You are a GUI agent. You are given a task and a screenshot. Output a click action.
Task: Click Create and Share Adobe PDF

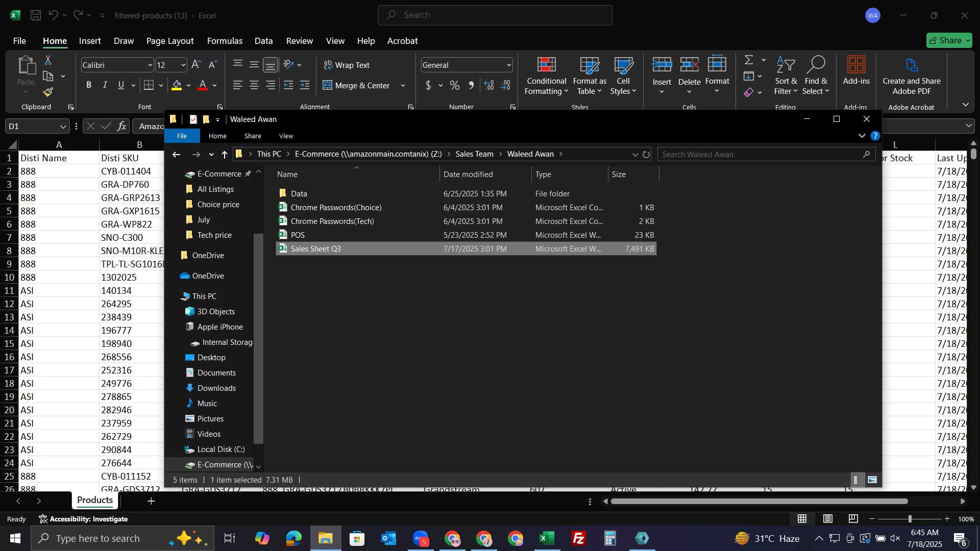912,76
